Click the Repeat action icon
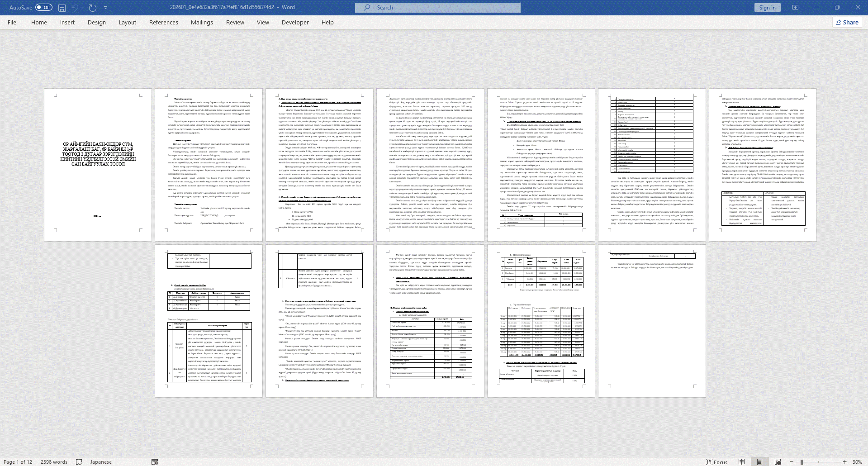The width and height of the screenshot is (868, 466). tap(93, 8)
